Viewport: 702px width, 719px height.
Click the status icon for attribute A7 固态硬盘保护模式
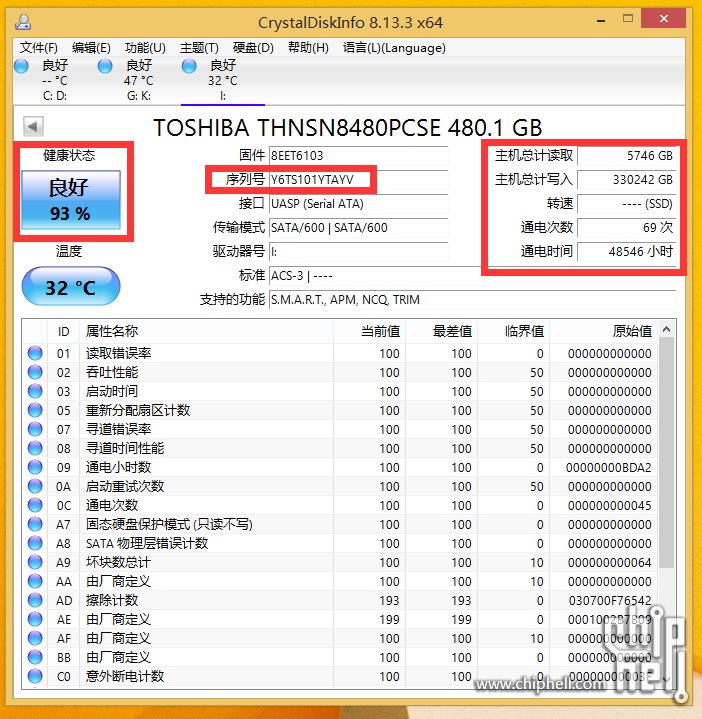point(35,524)
